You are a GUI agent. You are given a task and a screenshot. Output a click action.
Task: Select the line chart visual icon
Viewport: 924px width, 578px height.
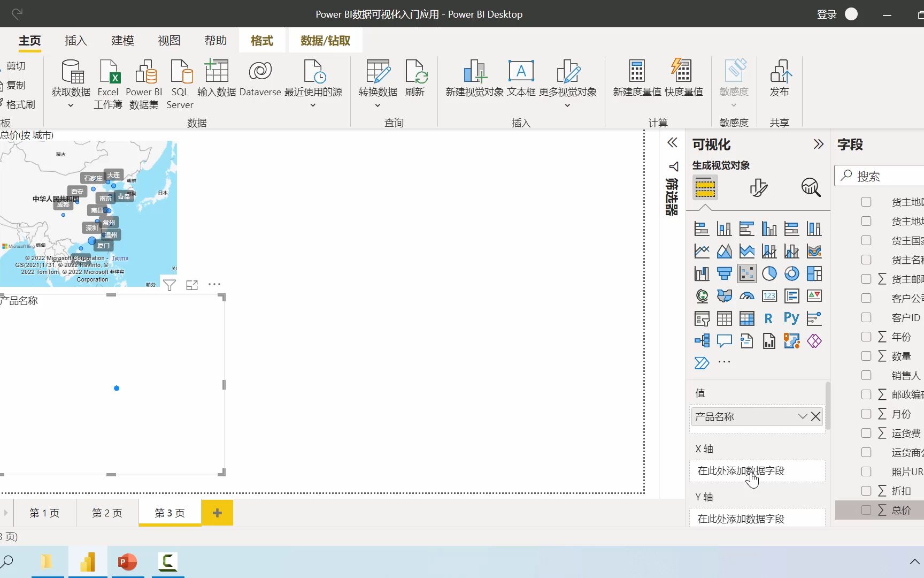click(702, 251)
